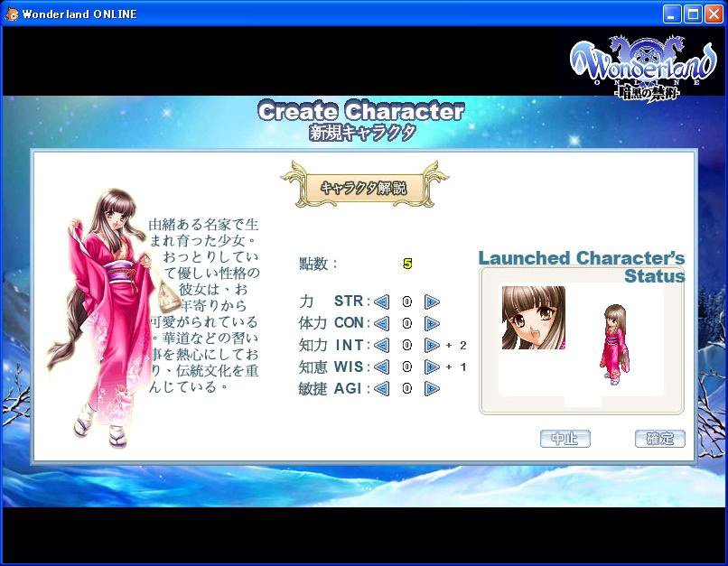Click the Create Character heading
728x566 pixels.
(x=361, y=111)
